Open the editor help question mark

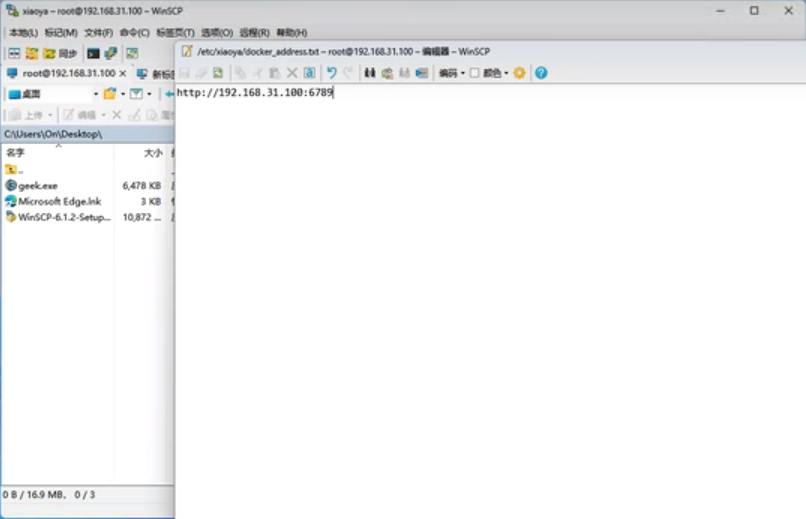pos(541,73)
